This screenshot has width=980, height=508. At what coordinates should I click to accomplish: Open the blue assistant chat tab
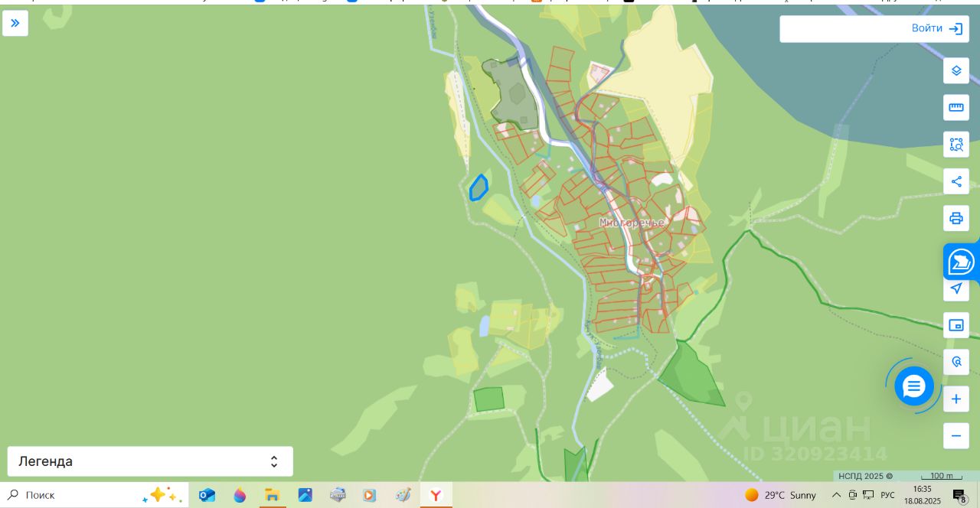pyautogui.click(x=962, y=262)
